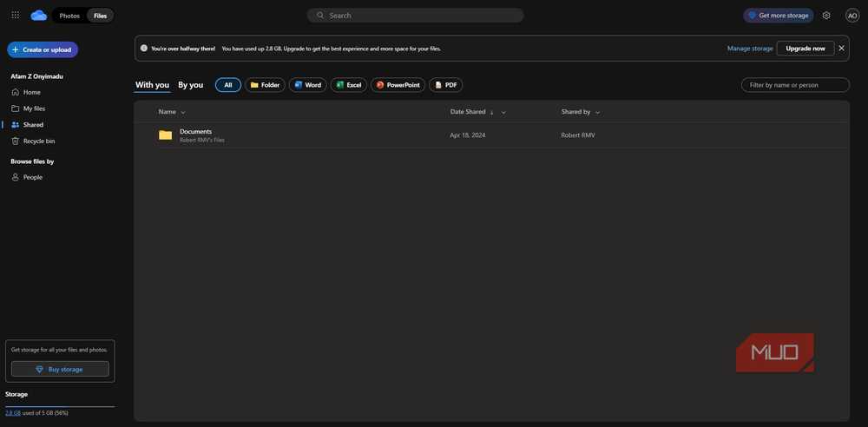This screenshot has width=868, height=427.
Task: Click the Filter by name or person field
Action: pos(795,85)
